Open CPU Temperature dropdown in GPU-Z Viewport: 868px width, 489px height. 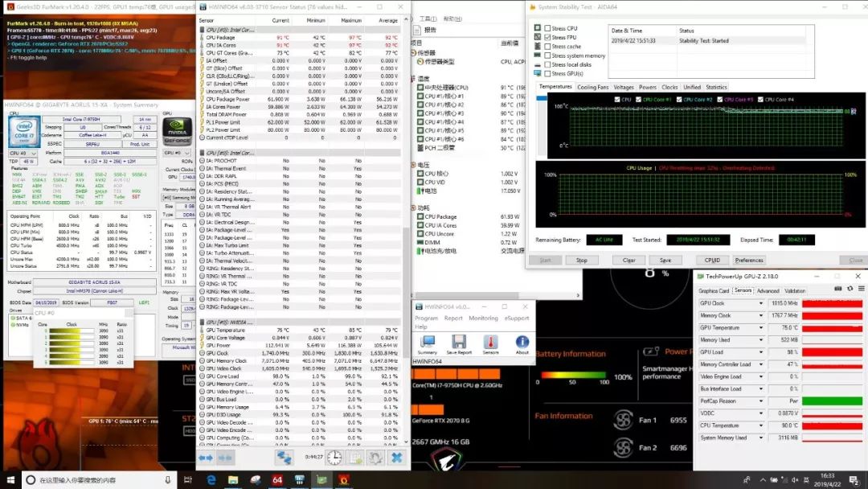coord(761,425)
